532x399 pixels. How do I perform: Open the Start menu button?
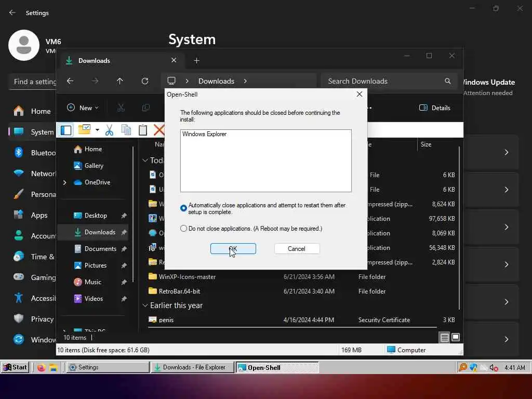[15, 367]
